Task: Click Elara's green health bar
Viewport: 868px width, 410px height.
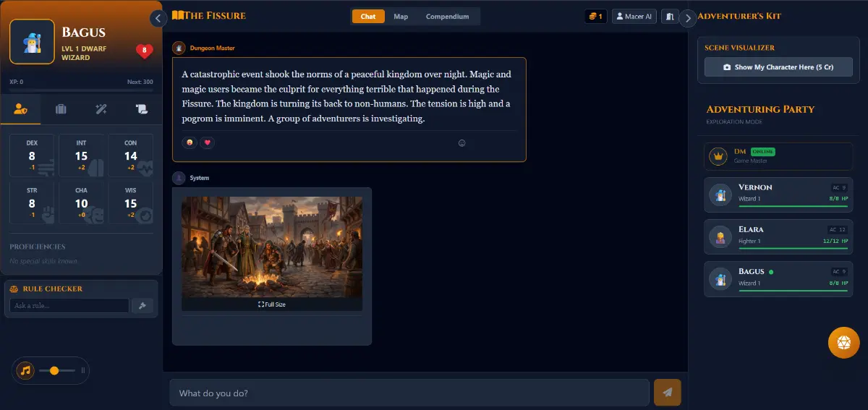Action: 793,248
